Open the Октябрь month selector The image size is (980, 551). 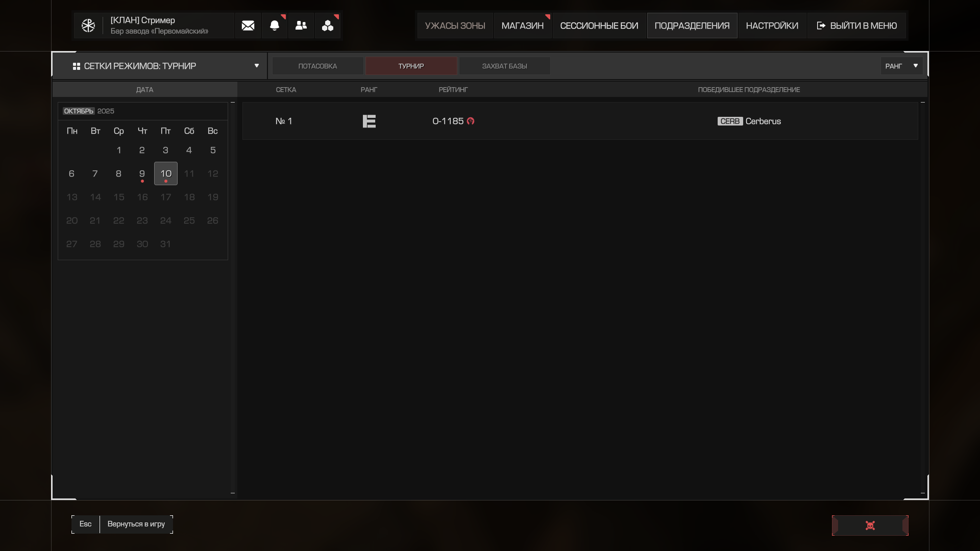click(x=79, y=111)
